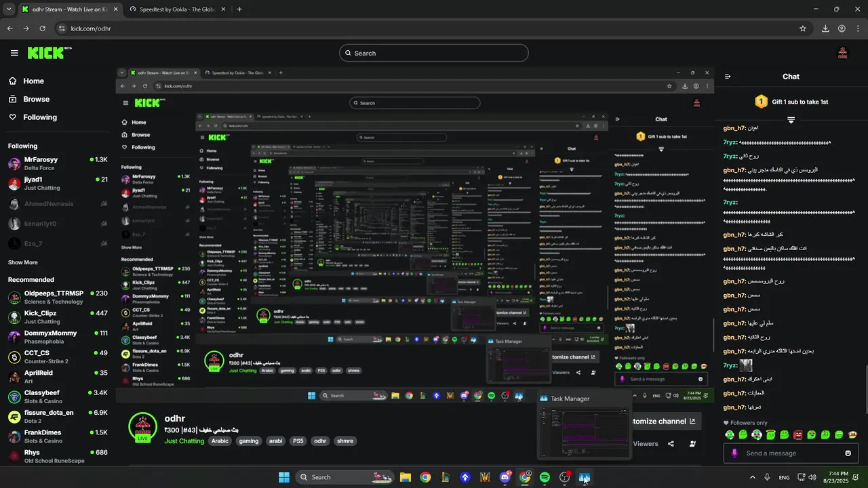Click the Windows taskbar Search box

click(343, 477)
